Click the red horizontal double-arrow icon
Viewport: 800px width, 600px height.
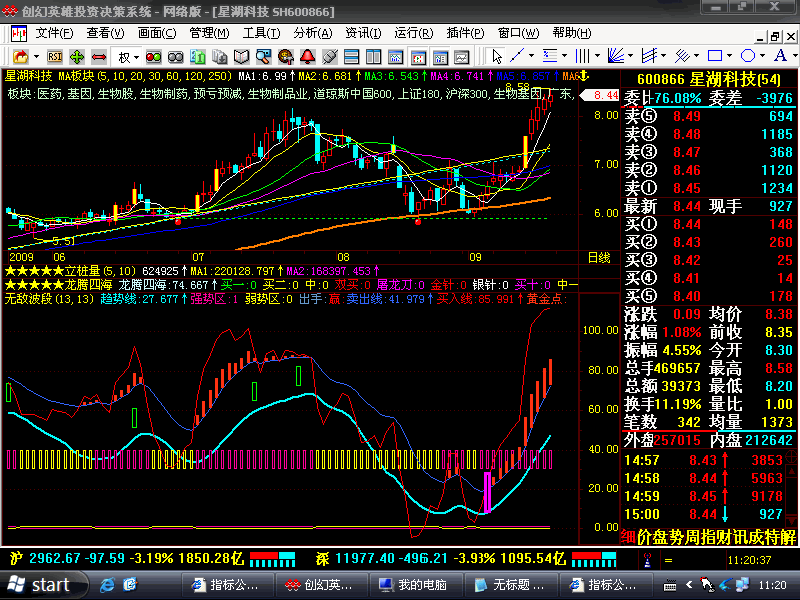98,57
